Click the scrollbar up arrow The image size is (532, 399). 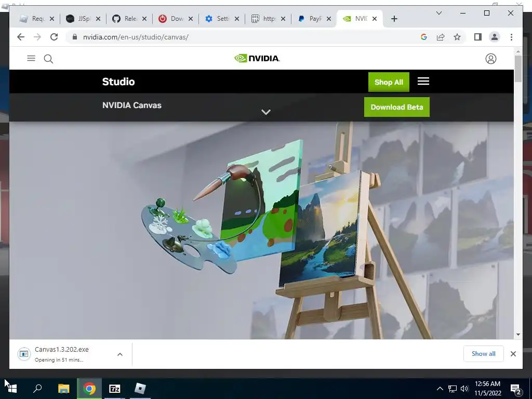coord(518,51)
